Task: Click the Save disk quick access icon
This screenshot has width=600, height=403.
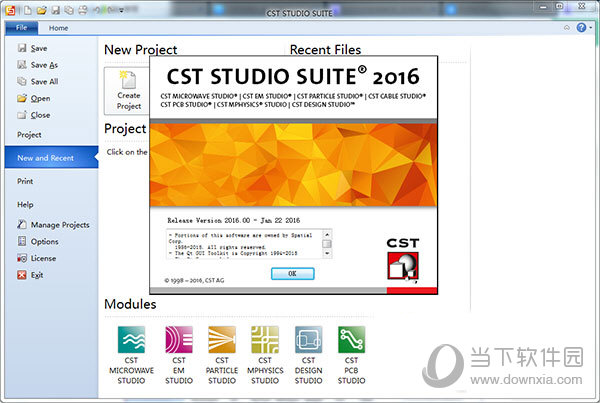Action: pos(55,10)
